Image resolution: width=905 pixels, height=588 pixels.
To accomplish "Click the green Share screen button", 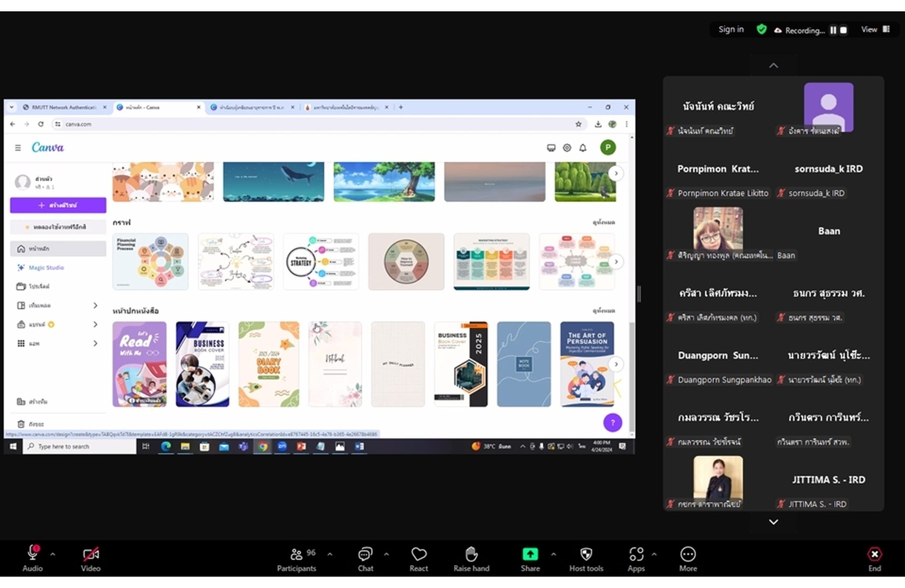I will (530, 554).
